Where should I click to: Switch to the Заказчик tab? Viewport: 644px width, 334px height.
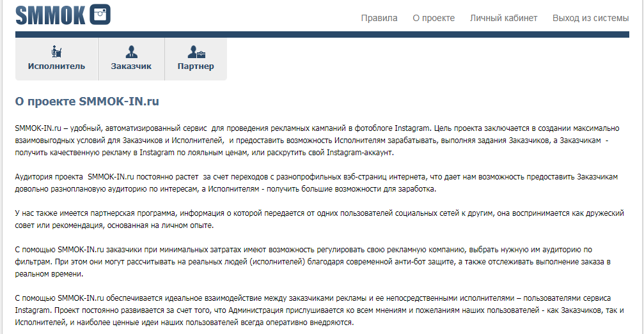[131, 59]
